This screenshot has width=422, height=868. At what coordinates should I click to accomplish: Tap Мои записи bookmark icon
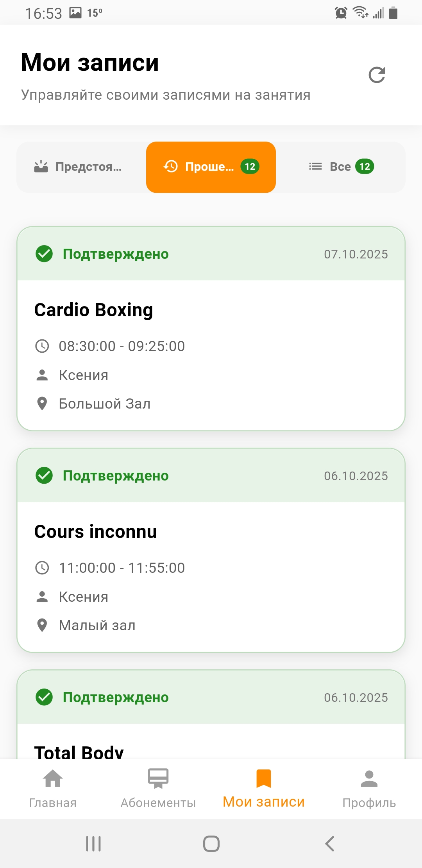tap(264, 778)
